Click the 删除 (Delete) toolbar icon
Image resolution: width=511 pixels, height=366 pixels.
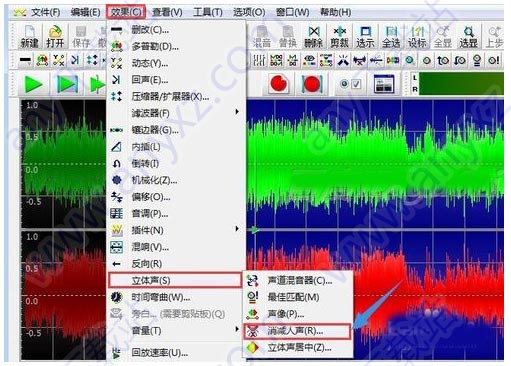pos(313,36)
